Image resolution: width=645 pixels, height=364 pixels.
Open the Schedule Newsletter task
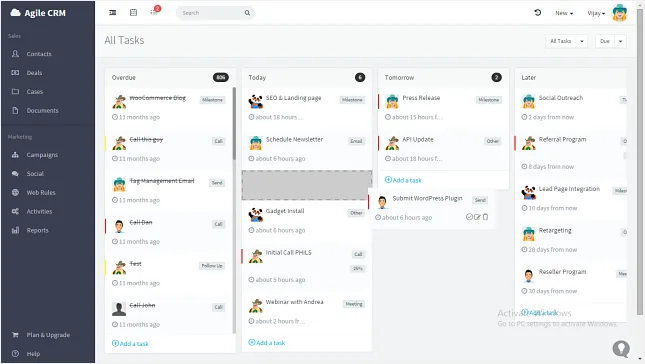click(294, 139)
